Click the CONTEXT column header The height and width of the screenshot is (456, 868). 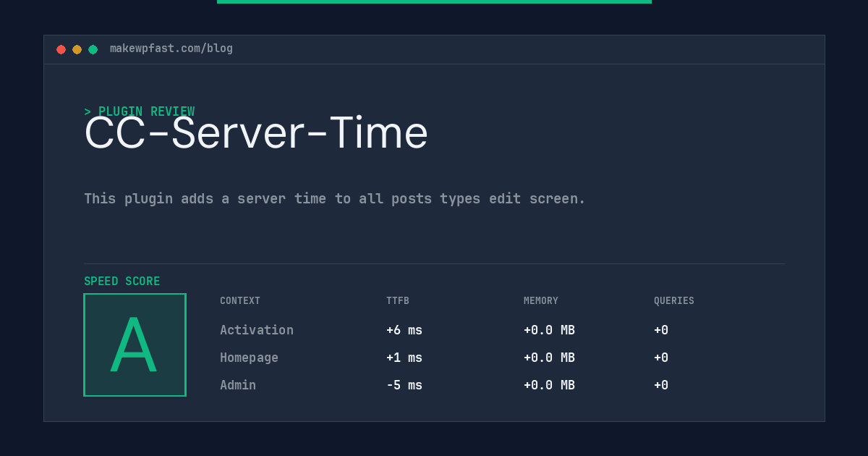pos(240,301)
